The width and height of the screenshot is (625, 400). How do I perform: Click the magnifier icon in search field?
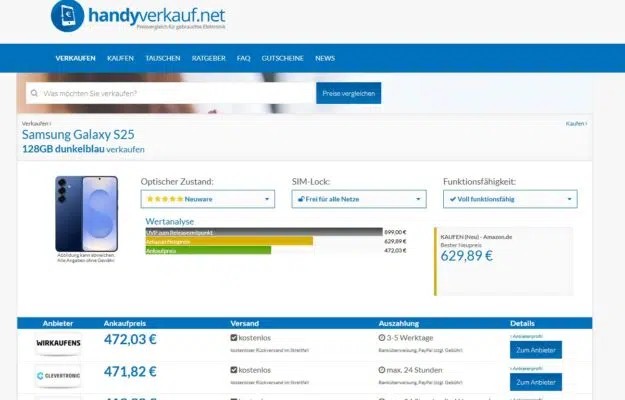[34, 93]
